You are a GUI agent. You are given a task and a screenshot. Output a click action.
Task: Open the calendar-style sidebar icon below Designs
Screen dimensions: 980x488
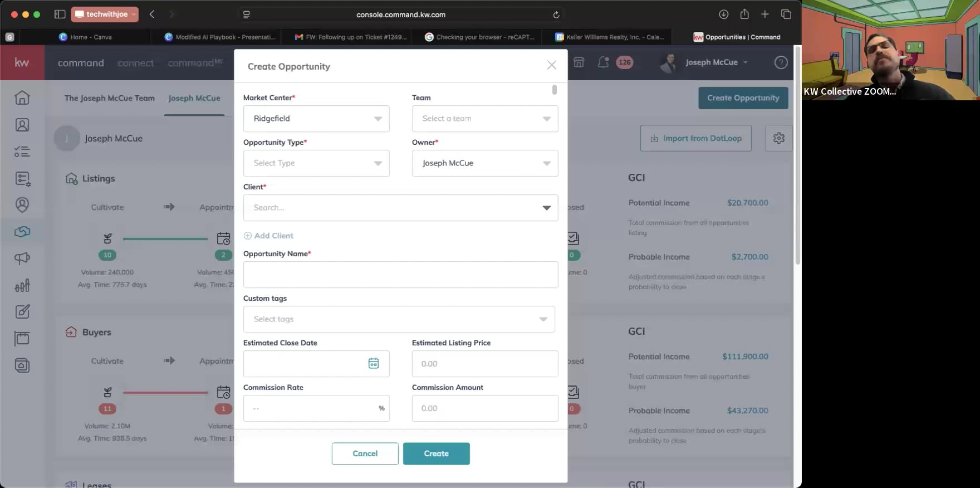click(x=22, y=338)
